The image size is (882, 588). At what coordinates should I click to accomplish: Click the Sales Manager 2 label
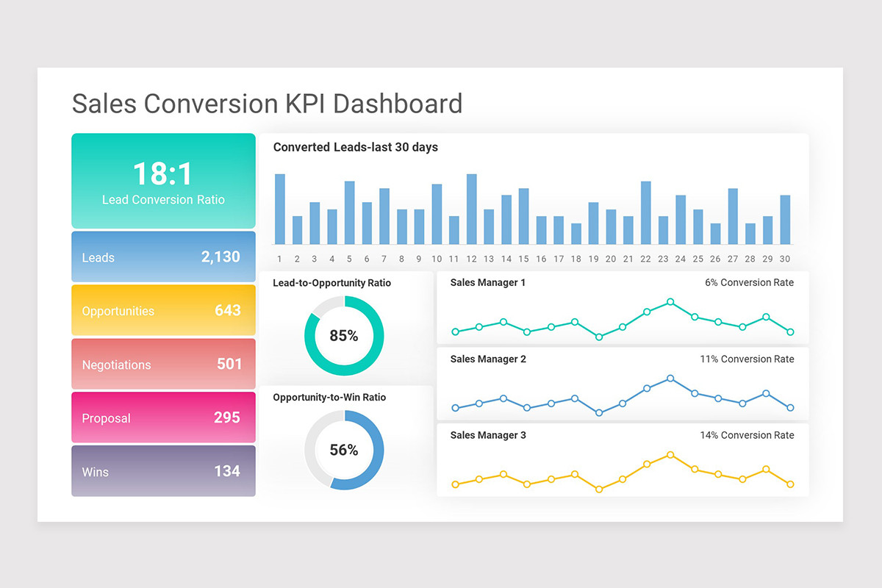488,359
